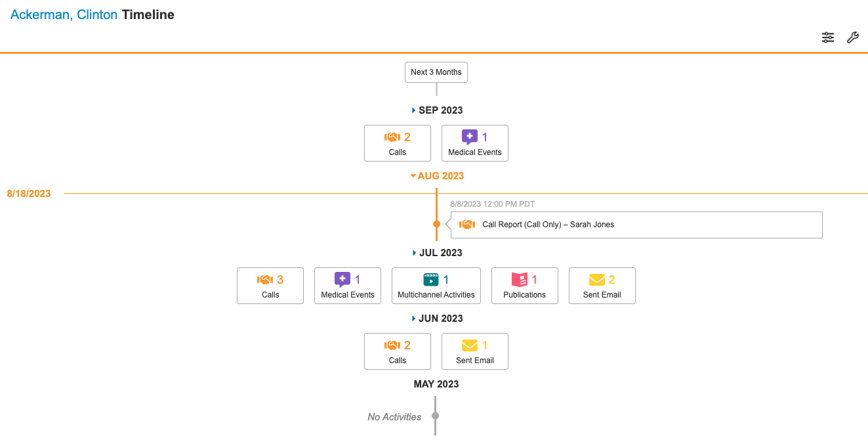This screenshot has height=442, width=868.
Task: Open July Sent Email tile
Action: [x=602, y=286]
